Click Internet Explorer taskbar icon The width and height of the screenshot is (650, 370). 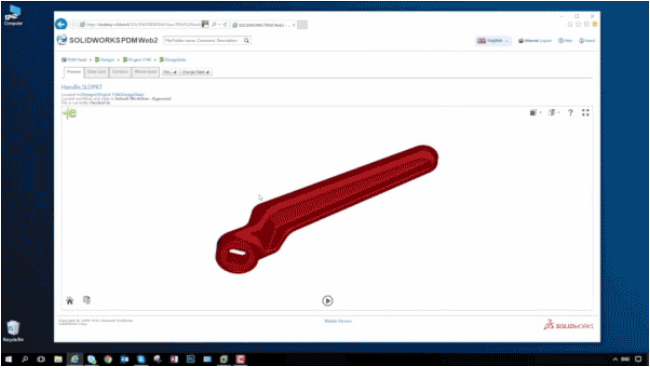tap(75, 359)
